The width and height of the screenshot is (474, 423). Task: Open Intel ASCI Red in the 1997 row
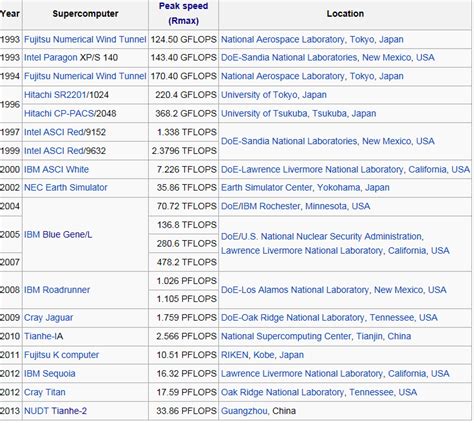(x=54, y=132)
